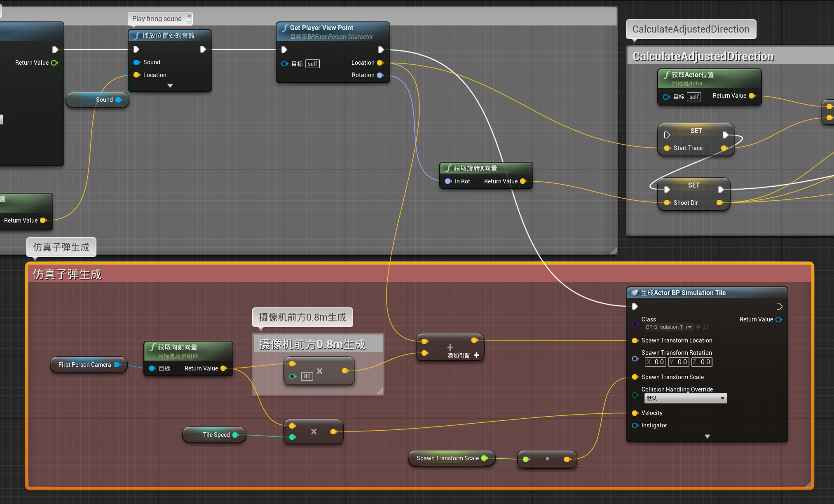The image size is (834, 504).
Task: Click the plus icon on the 添加引脚 add node
Action: click(476, 355)
